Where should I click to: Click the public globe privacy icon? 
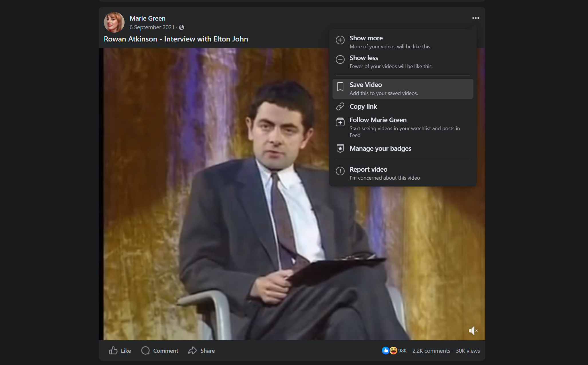181,27
